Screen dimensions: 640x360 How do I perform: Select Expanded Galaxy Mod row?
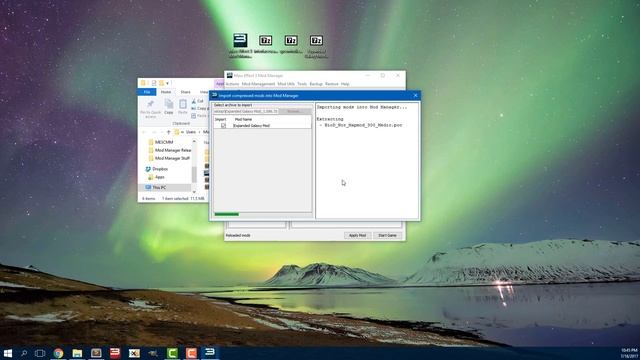pyautogui.click(x=262, y=126)
